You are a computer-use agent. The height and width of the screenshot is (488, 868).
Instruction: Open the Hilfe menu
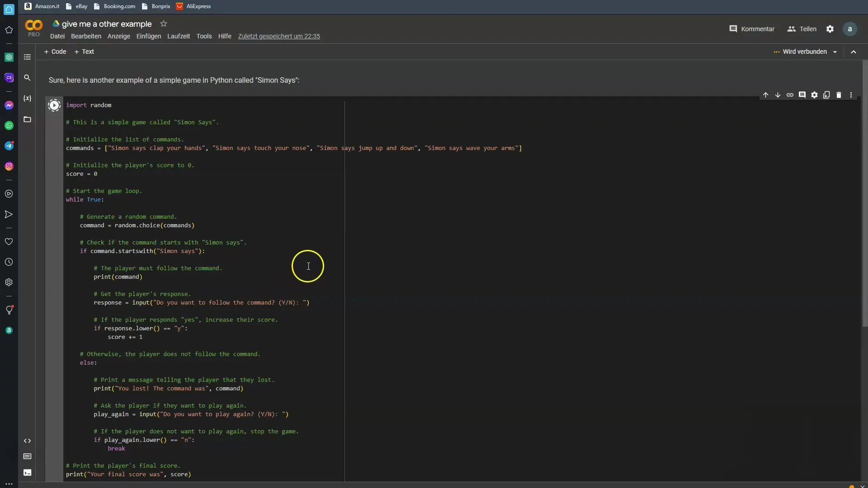point(225,36)
